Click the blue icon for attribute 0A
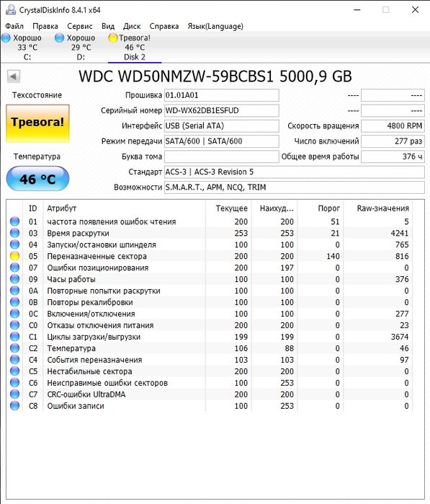This screenshot has height=504, width=430. click(x=15, y=291)
